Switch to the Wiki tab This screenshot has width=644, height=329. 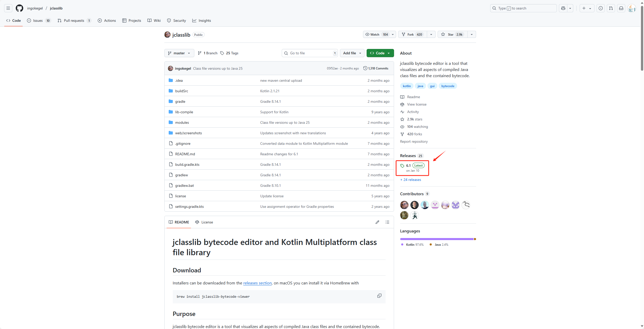pyautogui.click(x=154, y=20)
